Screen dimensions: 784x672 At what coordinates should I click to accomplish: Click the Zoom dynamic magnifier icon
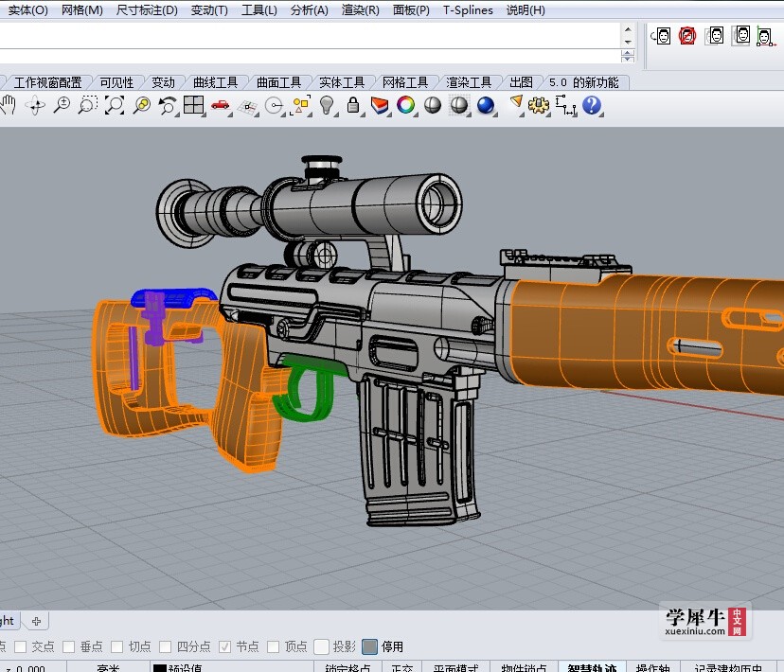tap(62, 105)
